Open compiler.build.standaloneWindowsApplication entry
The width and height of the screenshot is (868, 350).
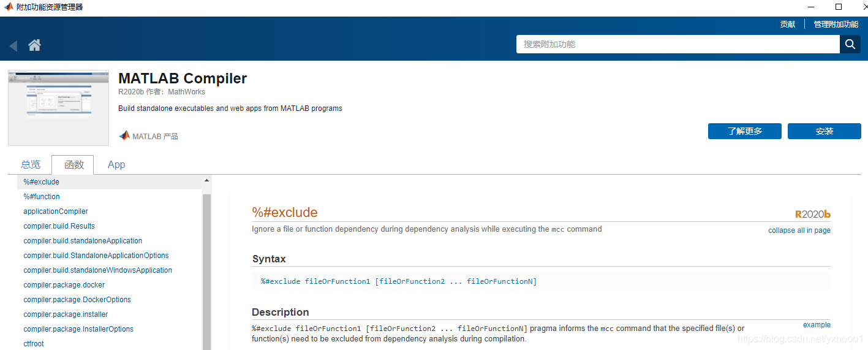coord(98,270)
